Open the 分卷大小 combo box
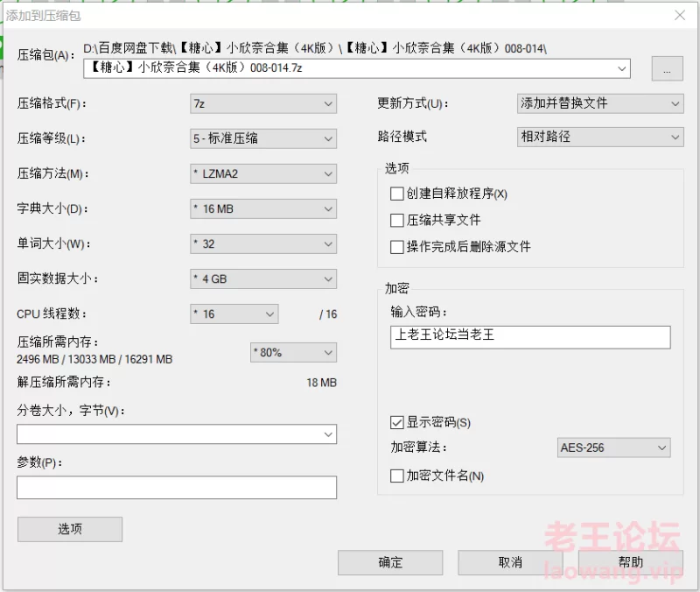700x592 pixels. (177, 433)
